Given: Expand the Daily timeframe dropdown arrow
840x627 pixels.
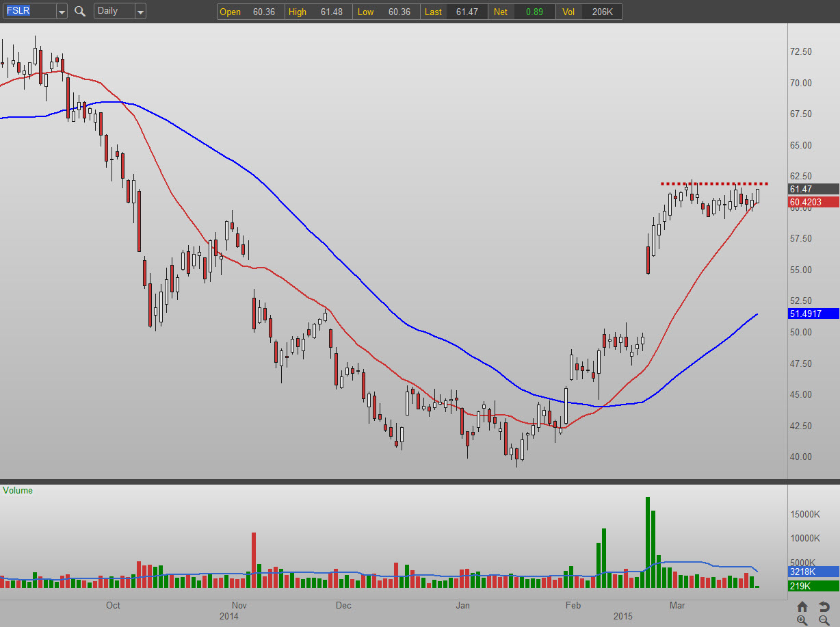Looking at the screenshot, I should tap(140, 11).
